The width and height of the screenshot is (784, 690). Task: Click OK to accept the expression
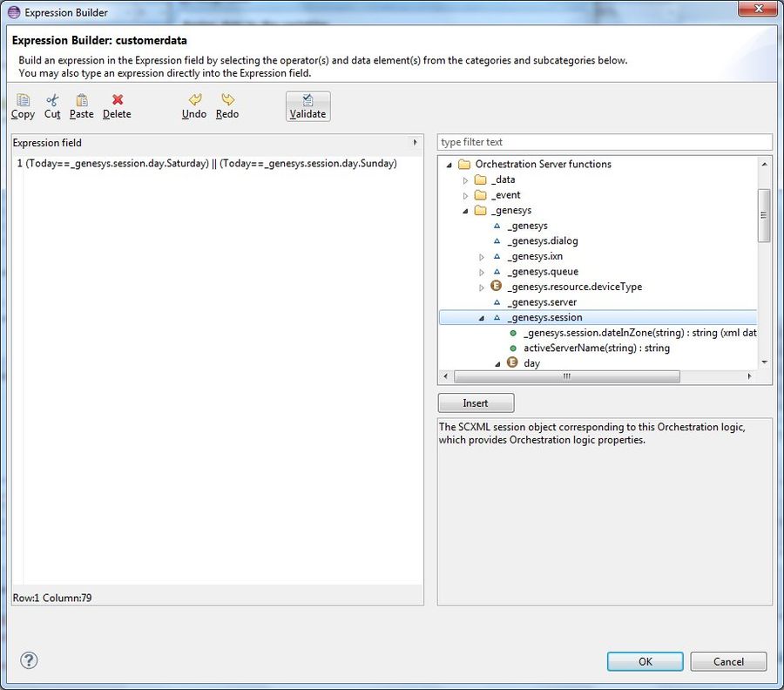645,661
